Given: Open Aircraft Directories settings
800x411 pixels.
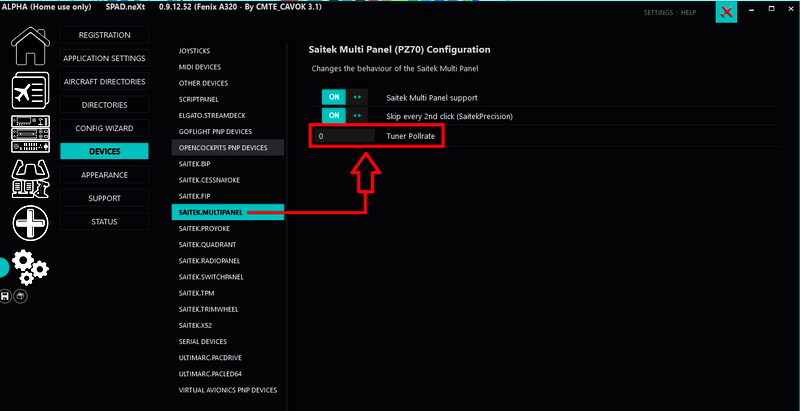Looking at the screenshot, I should (104, 81).
